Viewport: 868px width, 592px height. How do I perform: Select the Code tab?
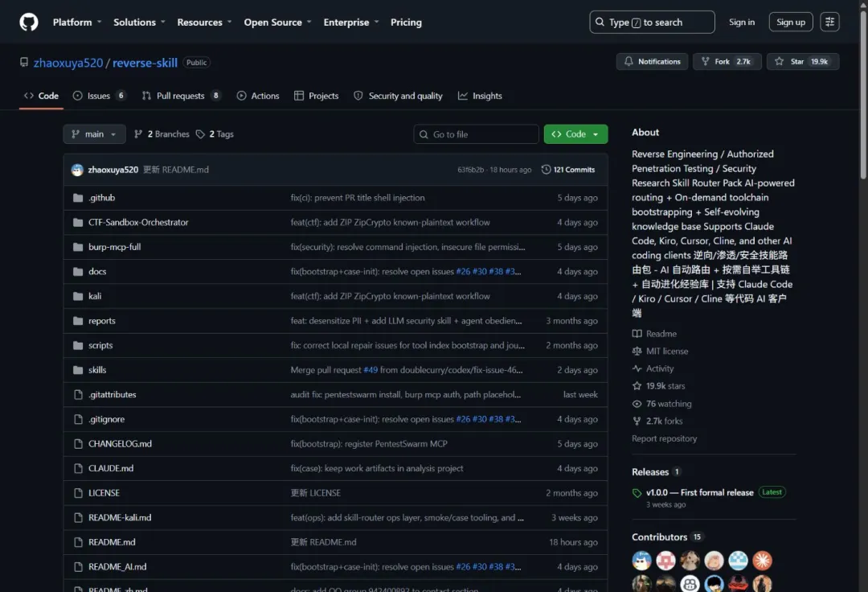point(41,96)
